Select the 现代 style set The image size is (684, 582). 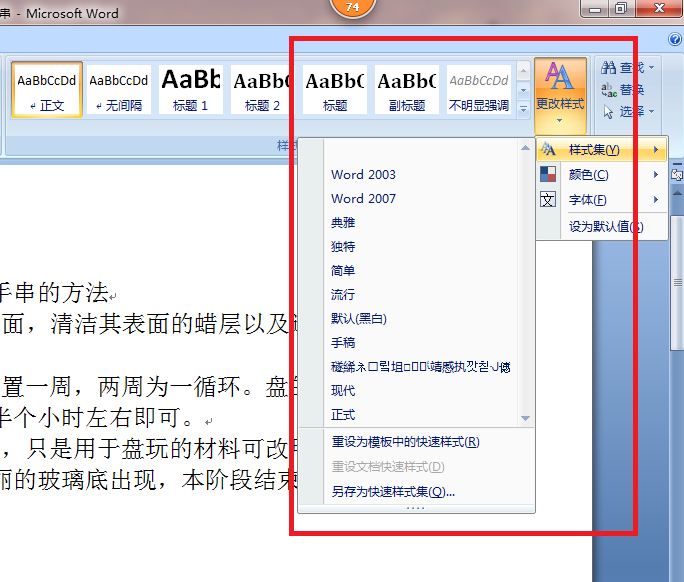tap(343, 390)
